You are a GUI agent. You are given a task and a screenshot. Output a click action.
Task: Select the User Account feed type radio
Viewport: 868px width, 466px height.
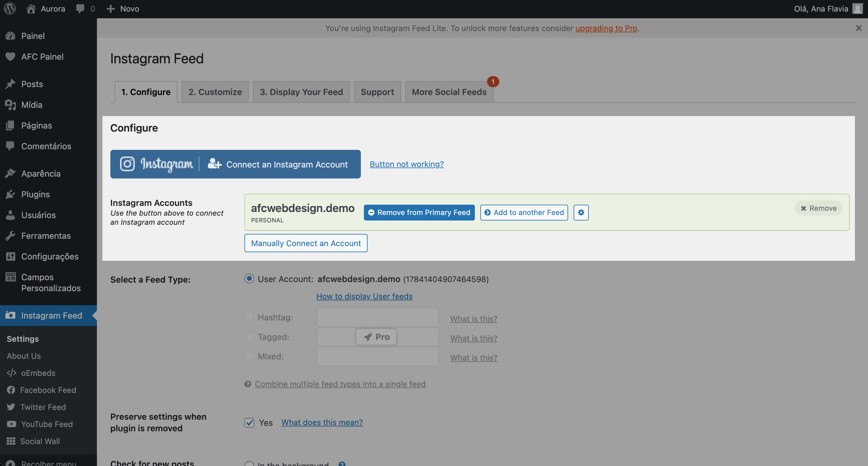(249, 279)
